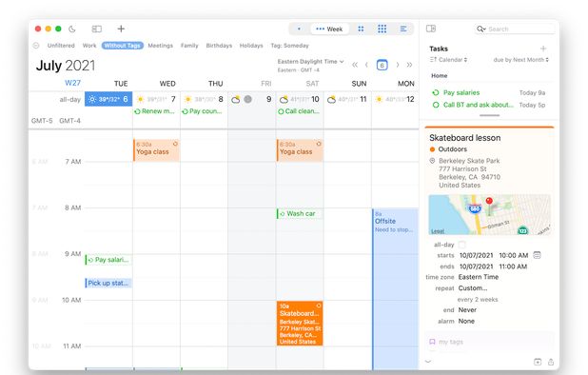Image resolution: width=588 pixels, height=375 pixels.
Task: Switch to list view icon
Action: (403, 29)
